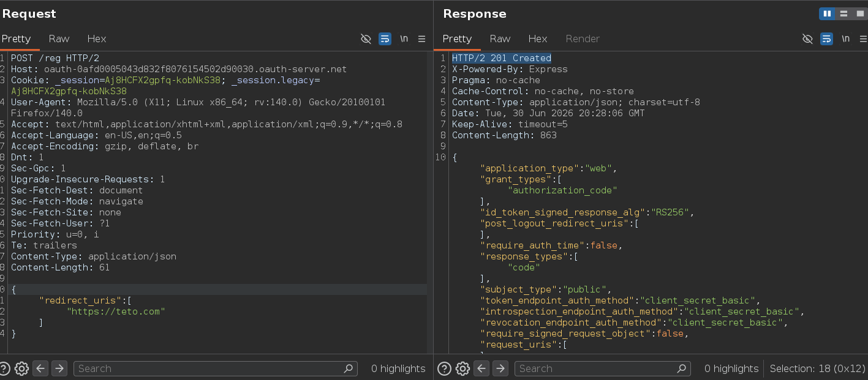Toggle word wrap icon in Request panel

[385, 39]
